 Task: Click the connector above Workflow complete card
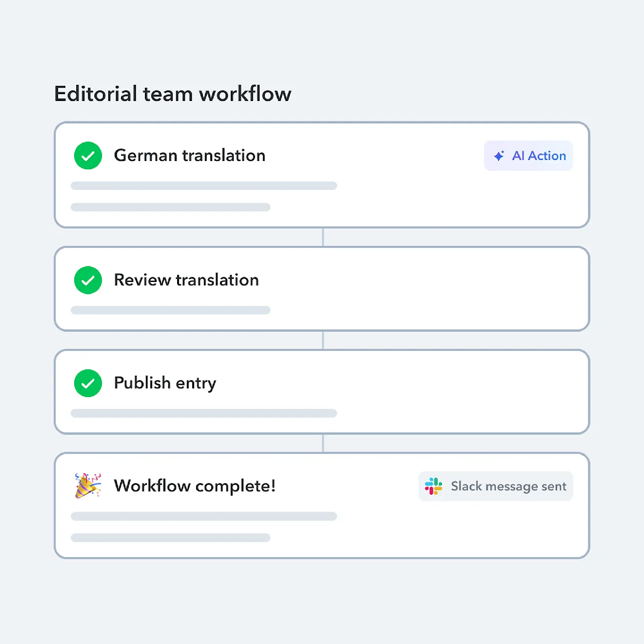(323, 443)
